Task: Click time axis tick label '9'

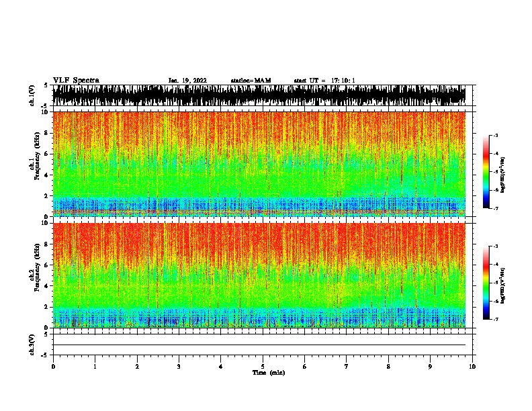Action: click(x=430, y=367)
